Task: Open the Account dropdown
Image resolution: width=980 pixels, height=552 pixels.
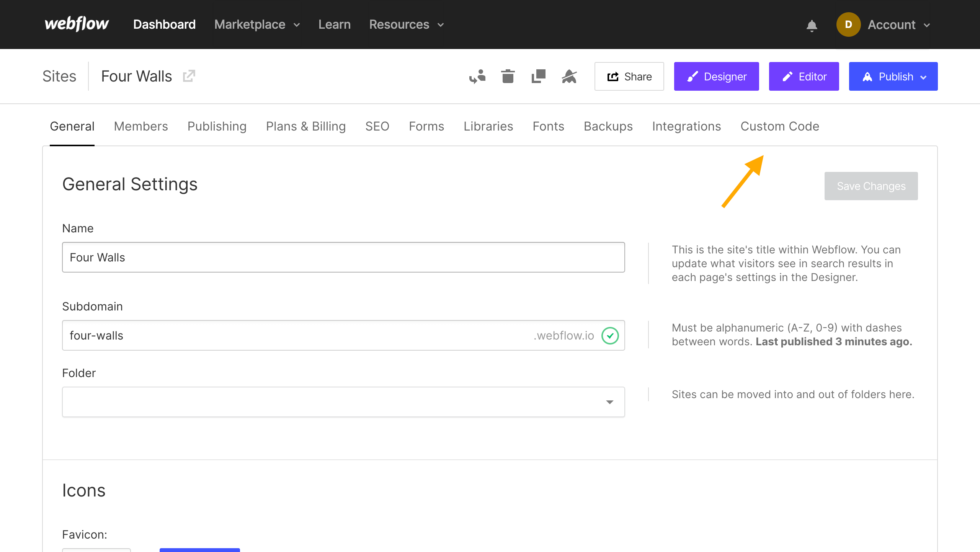Action: click(898, 25)
